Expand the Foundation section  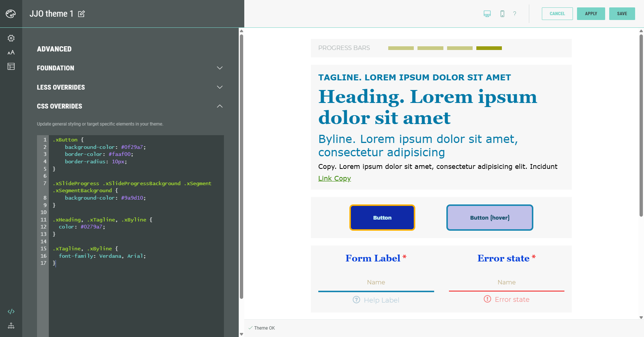tap(219, 68)
